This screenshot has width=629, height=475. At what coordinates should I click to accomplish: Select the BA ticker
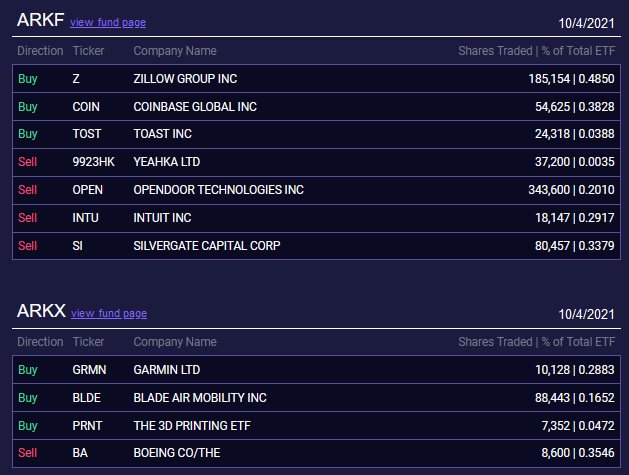tap(80, 453)
